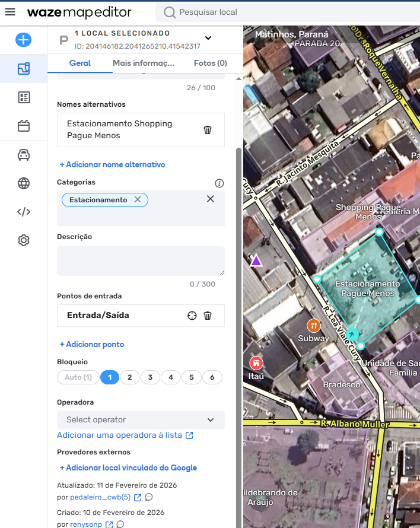This screenshot has width=420, height=528.
Task: Expand the selected place header chevron
Action: click(x=208, y=38)
